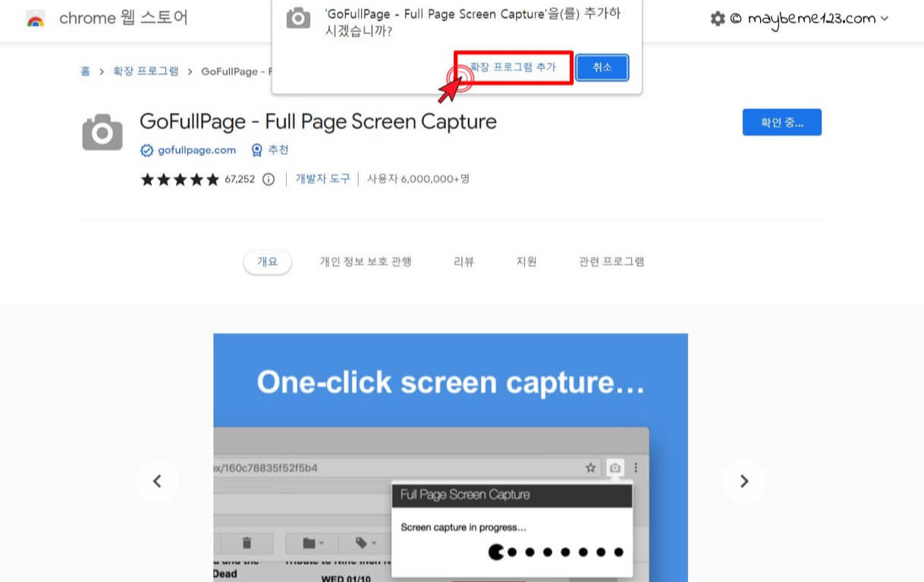Click the GoFullPage - Full Page Screen Capture heading
The height and width of the screenshot is (582, 924).
(318, 121)
